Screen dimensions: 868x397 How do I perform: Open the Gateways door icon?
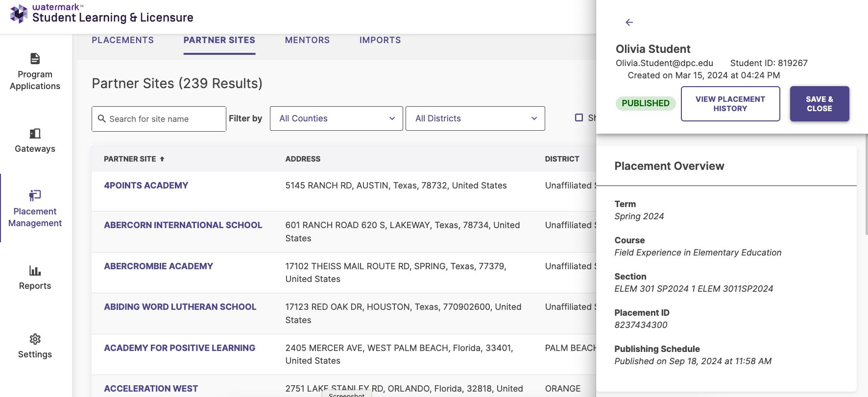point(35,133)
